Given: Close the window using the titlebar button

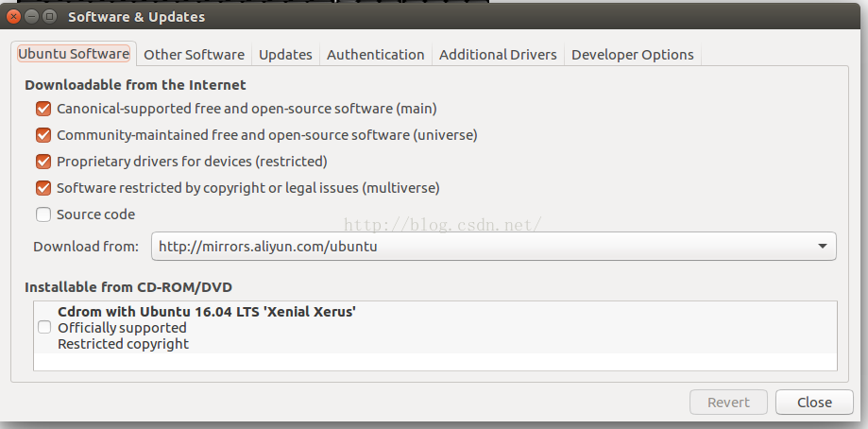Looking at the screenshot, I should (x=14, y=17).
